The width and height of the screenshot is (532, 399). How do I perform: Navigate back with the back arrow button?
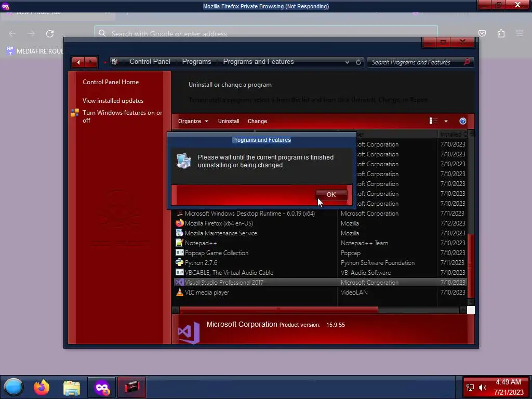click(78, 62)
